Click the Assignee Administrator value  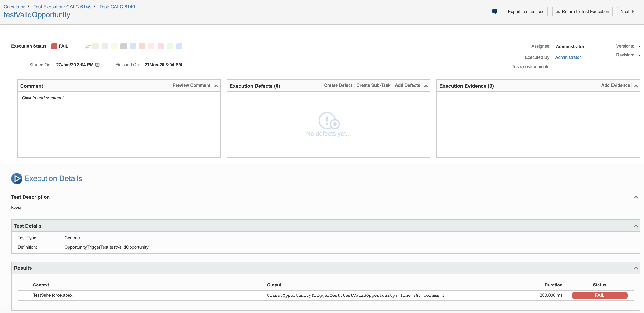click(x=570, y=46)
